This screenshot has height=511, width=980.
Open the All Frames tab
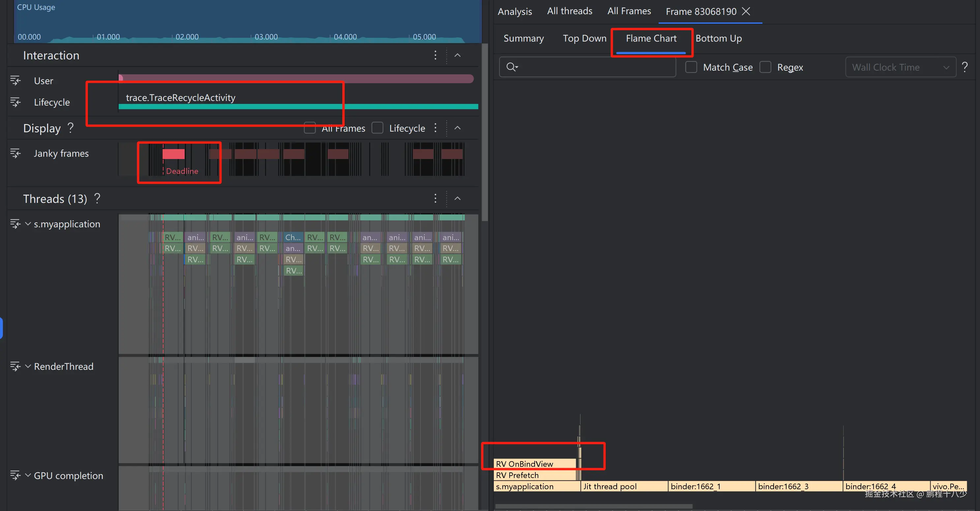click(629, 11)
